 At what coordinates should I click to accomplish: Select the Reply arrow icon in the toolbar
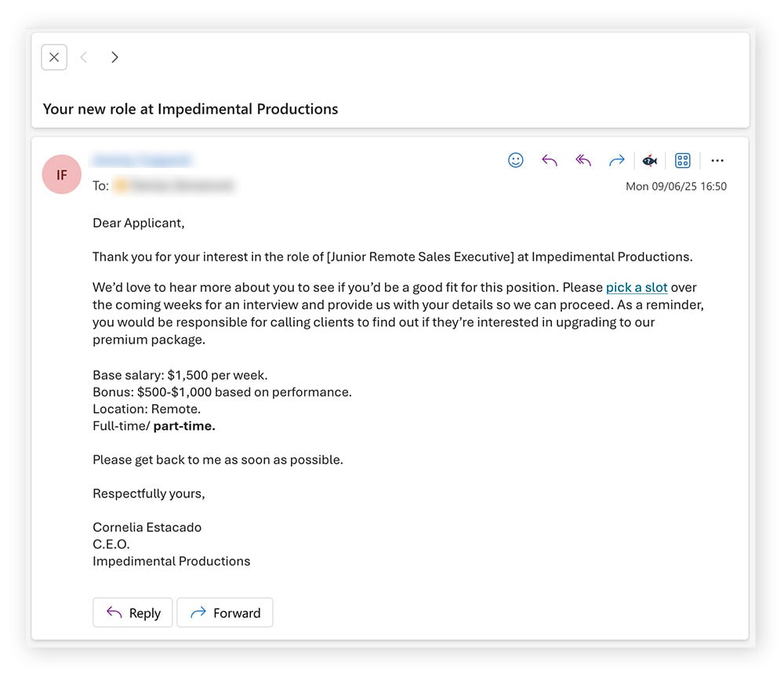pyautogui.click(x=550, y=160)
